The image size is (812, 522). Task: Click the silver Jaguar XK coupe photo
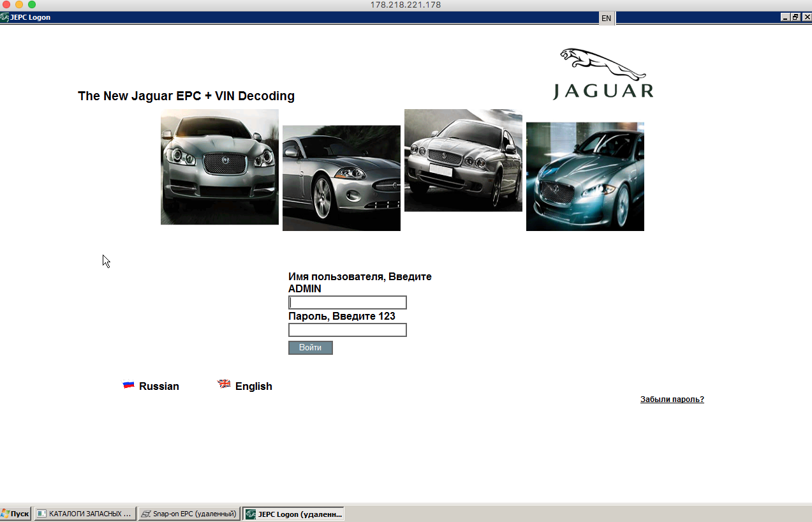pyautogui.click(x=341, y=178)
